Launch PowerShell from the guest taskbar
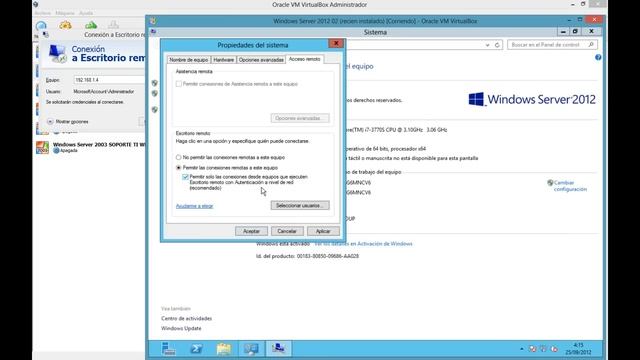The image size is (640, 360). (x=196, y=349)
